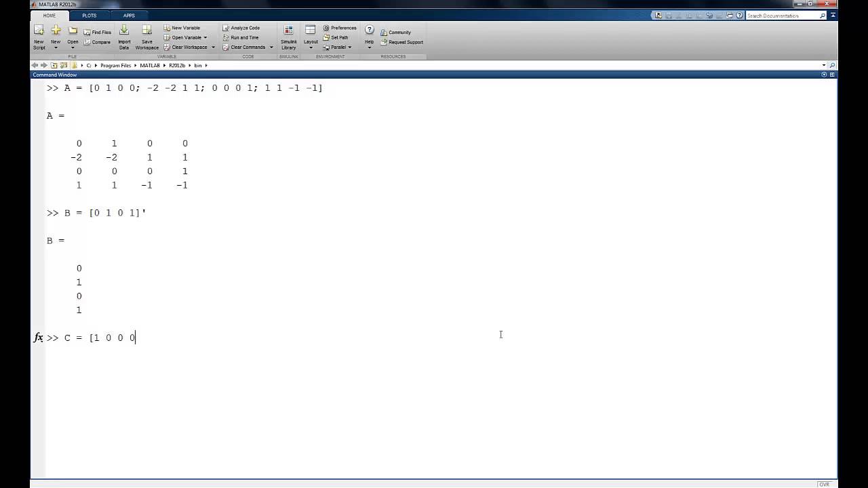Image resolution: width=868 pixels, height=488 pixels.
Task: Switch to the HOME tab
Action: coord(50,15)
